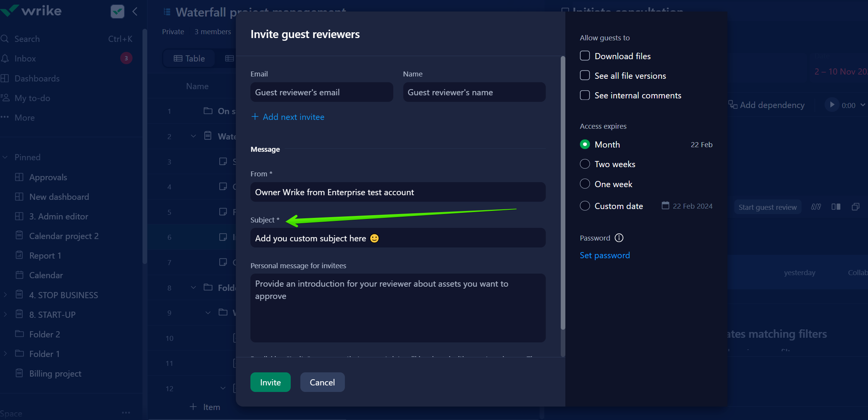The height and width of the screenshot is (420, 868).
Task: Enable Download files checkbox
Action: pos(585,56)
